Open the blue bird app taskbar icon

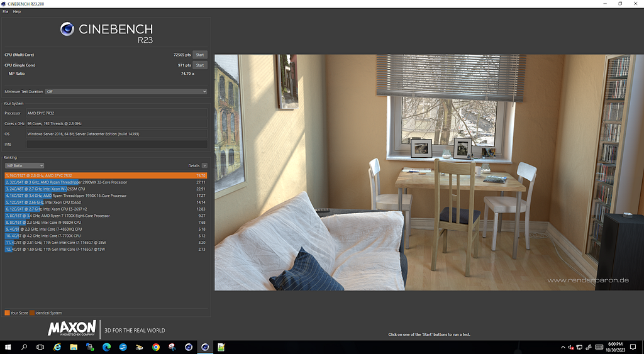click(x=123, y=348)
